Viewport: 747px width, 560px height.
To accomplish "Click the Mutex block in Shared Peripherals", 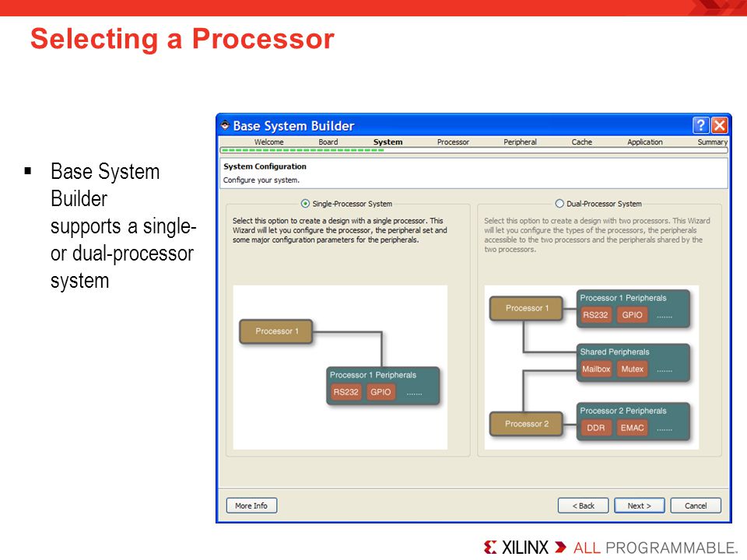I will 632,369.
